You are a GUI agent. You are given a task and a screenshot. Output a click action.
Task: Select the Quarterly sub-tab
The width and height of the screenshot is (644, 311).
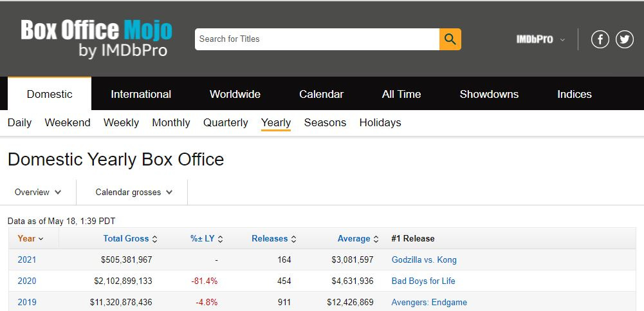tap(225, 122)
